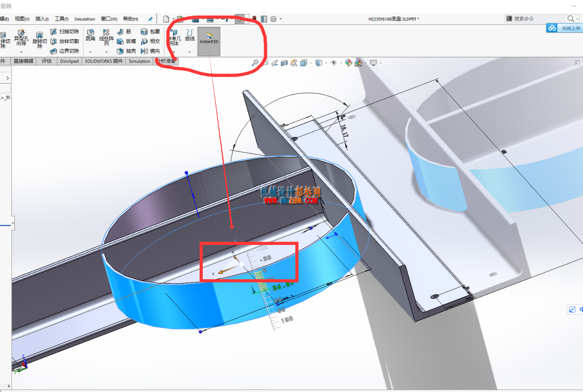Expand the Display Style dropdown arrow
The height and width of the screenshot is (392, 583).
[326, 63]
